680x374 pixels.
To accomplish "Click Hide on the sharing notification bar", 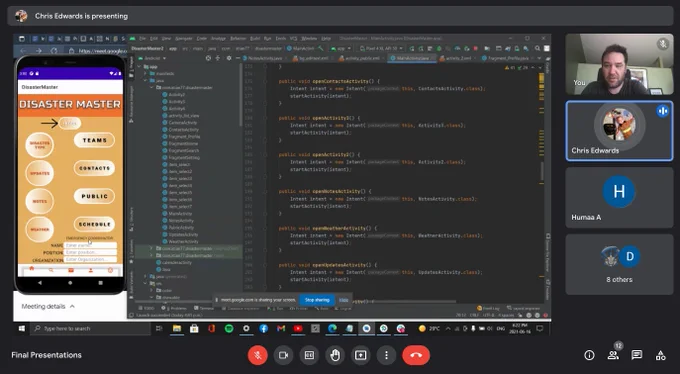I will (343, 300).
